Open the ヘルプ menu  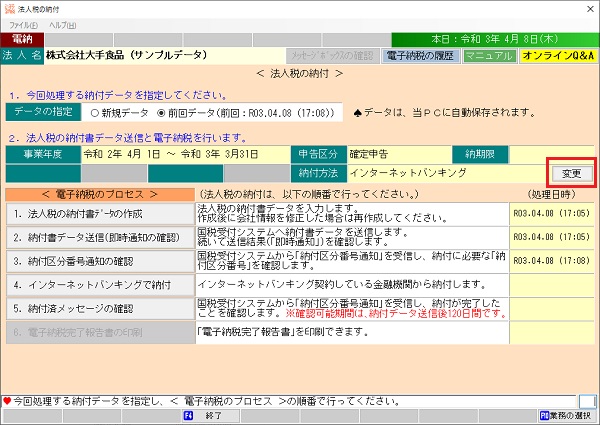(62, 26)
